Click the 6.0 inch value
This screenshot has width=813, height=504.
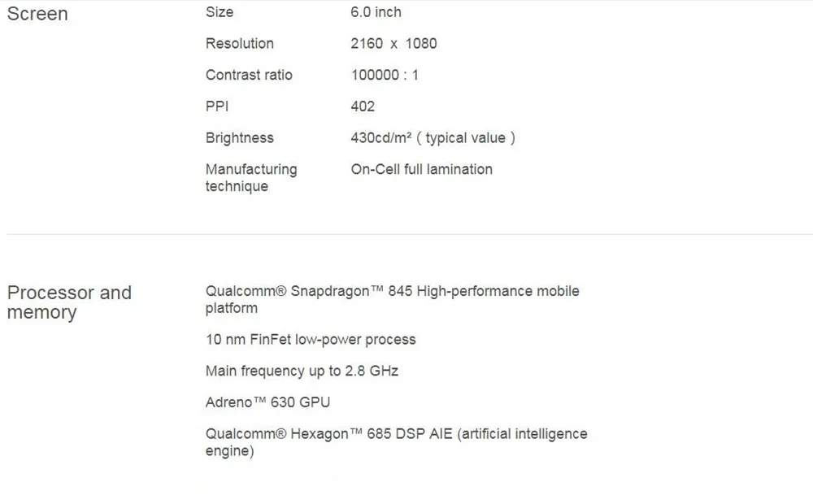[x=376, y=12]
